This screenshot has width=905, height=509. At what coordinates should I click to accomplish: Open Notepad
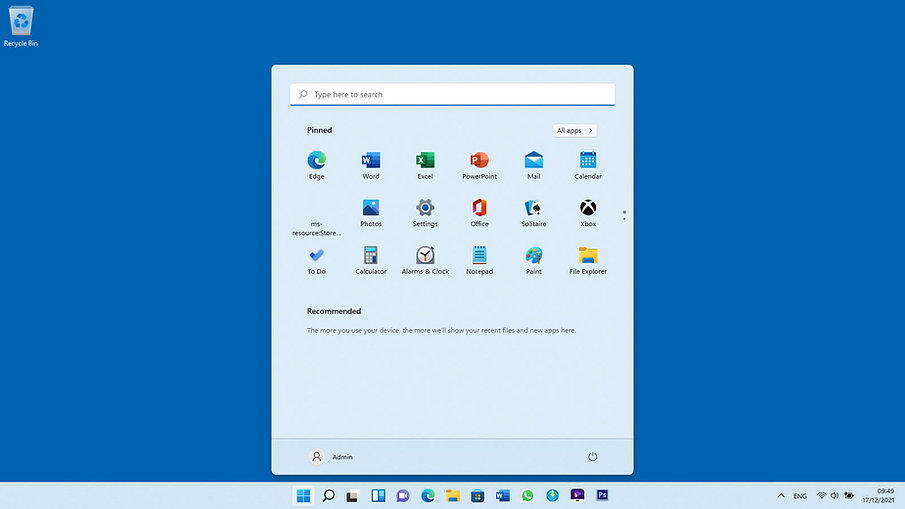coord(479,260)
